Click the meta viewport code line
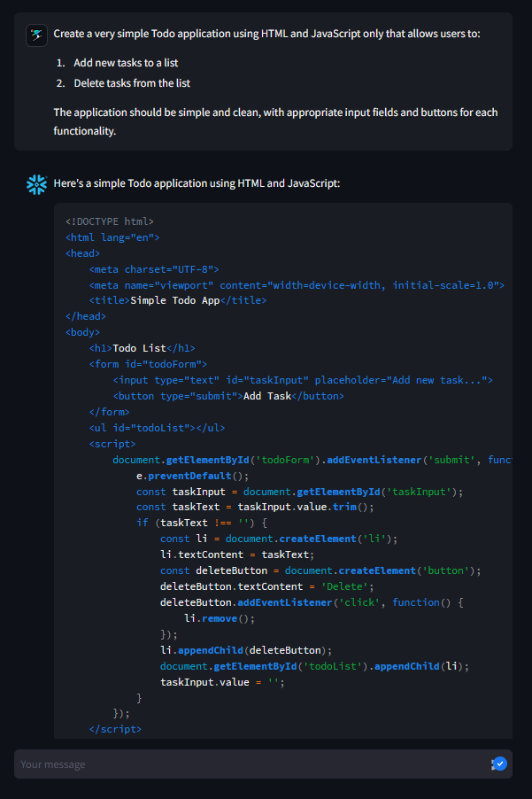The image size is (532, 799). (x=296, y=285)
